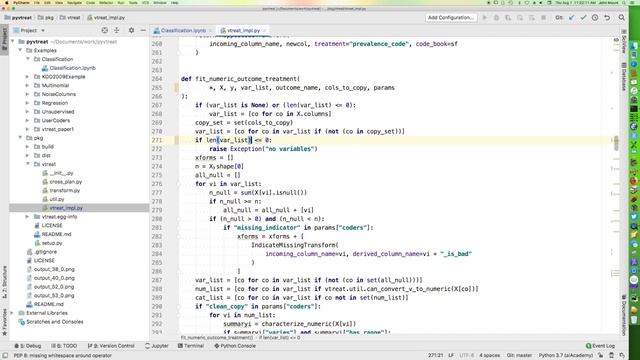Click the Run arrow icon in toolbar
The height and width of the screenshot is (360, 640).
(x=485, y=18)
